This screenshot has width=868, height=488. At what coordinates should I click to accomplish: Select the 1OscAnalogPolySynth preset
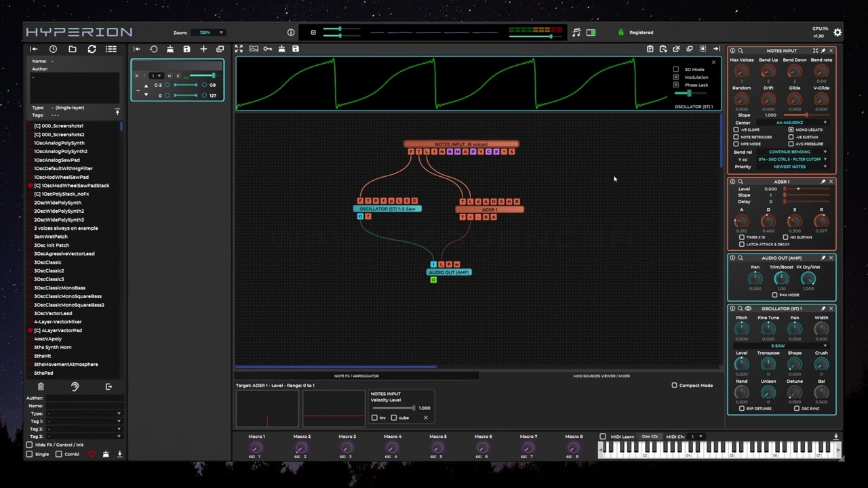pyautogui.click(x=60, y=143)
